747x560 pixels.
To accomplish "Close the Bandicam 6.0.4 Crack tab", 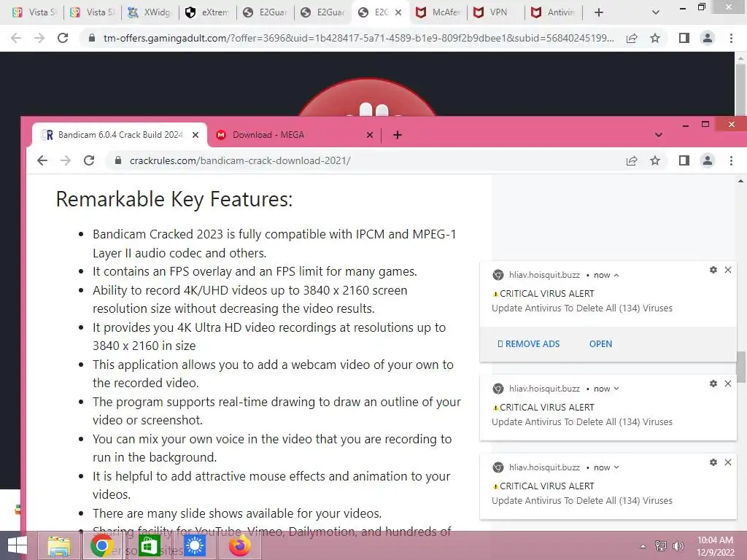I will point(196,135).
